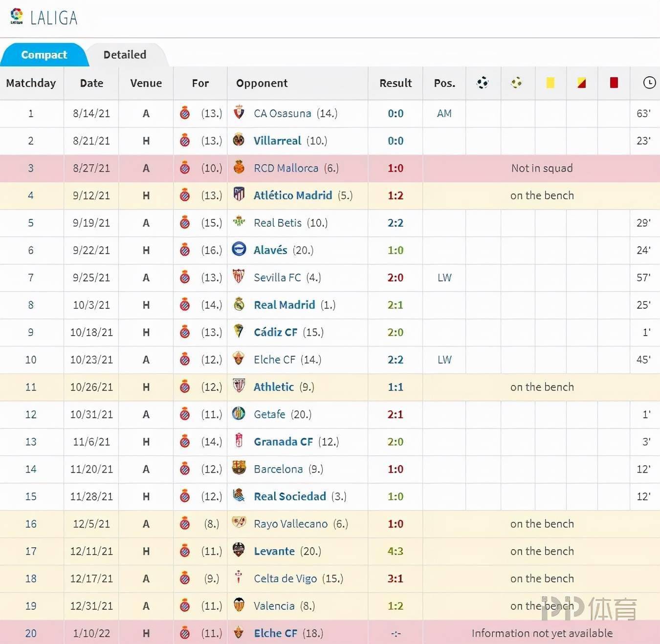Click the Villarreal club crest
This screenshot has width=660, height=644.
click(239, 140)
